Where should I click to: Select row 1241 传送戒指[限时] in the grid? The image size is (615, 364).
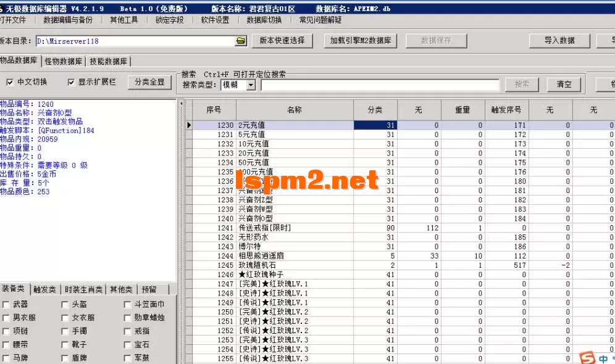click(x=272, y=227)
